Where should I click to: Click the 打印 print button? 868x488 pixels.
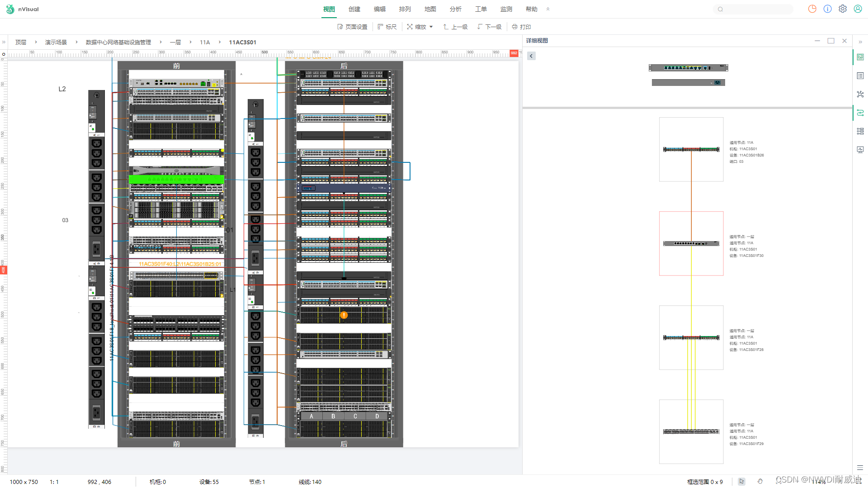[x=521, y=27]
